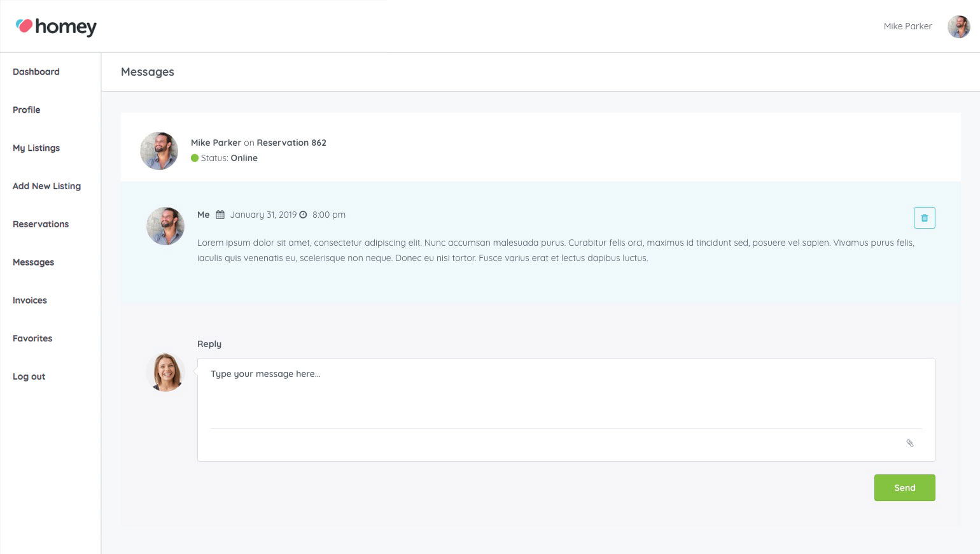
Task: Open the user avatar in the top-right header
Action: click(x=958, y=27)
